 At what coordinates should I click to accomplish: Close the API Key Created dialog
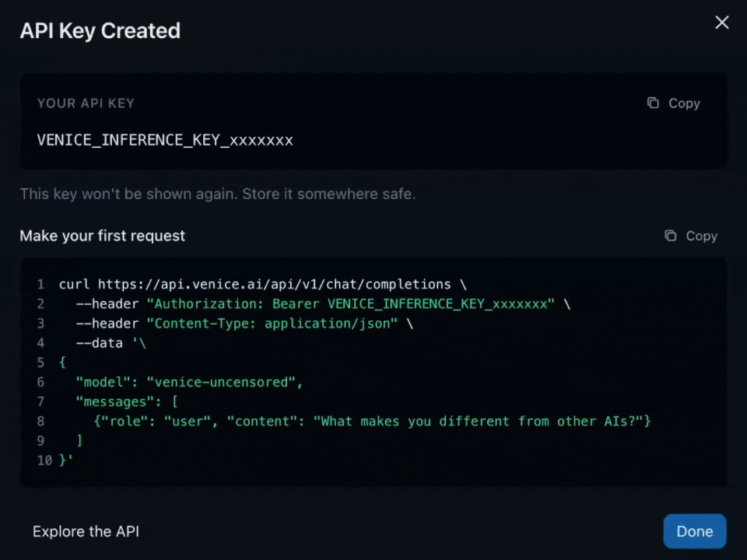tap(722, 23)
